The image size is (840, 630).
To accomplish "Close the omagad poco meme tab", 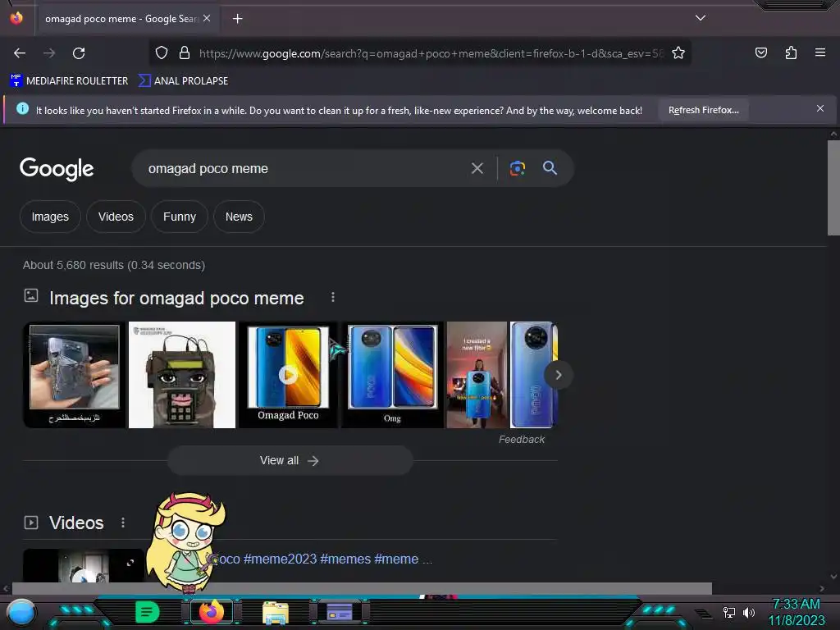I will tap(207, 18).
